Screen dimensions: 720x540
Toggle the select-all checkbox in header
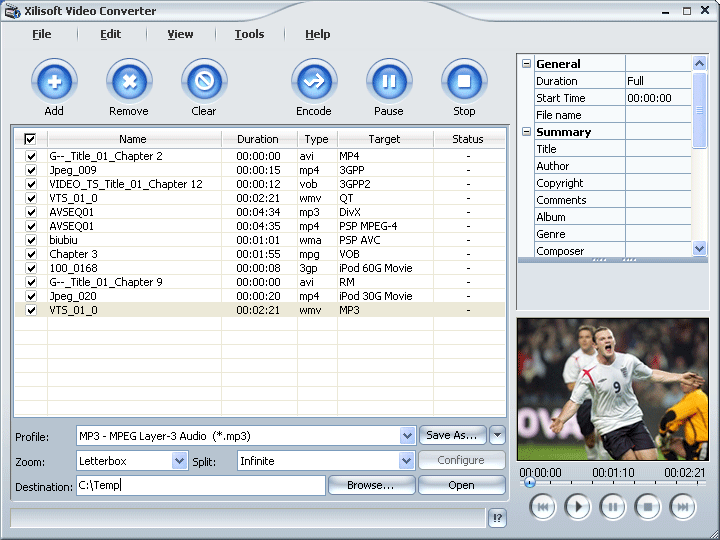pos(30,139)
